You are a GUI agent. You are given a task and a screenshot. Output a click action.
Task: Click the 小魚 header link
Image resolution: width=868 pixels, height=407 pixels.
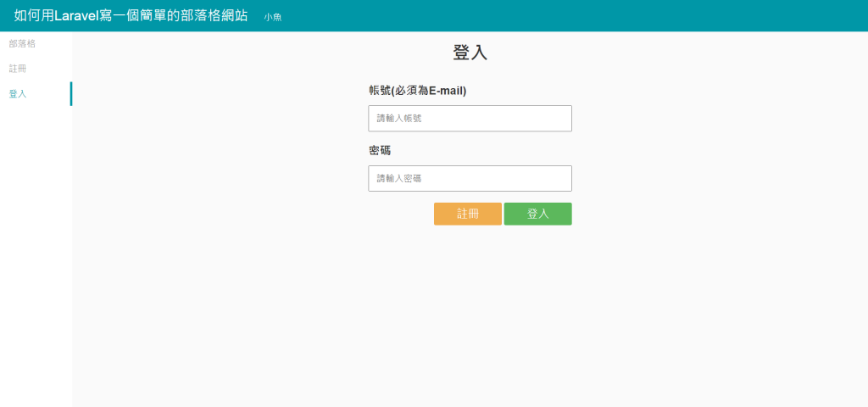click(x=273, y=17)
